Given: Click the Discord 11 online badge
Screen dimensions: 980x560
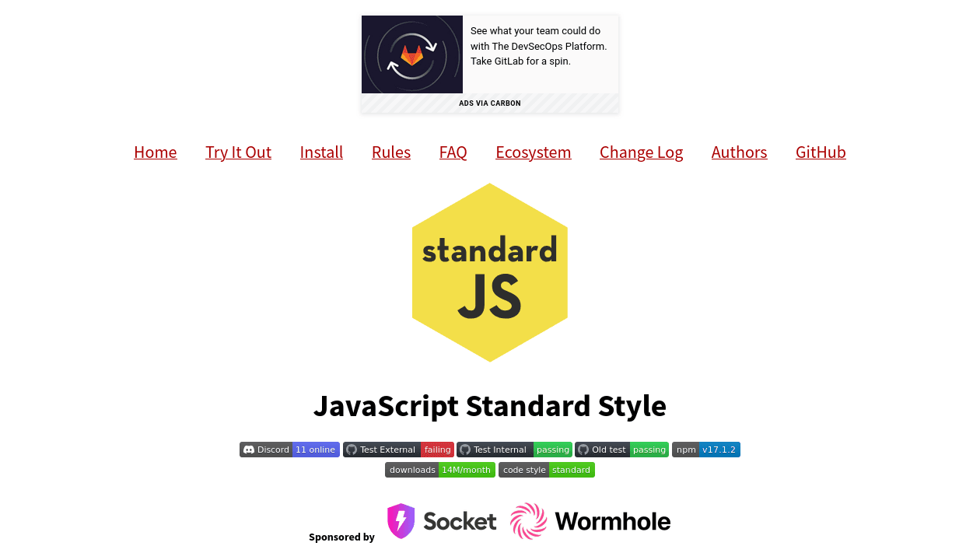Looking at the screenshot, I should (x=289, y=450).
